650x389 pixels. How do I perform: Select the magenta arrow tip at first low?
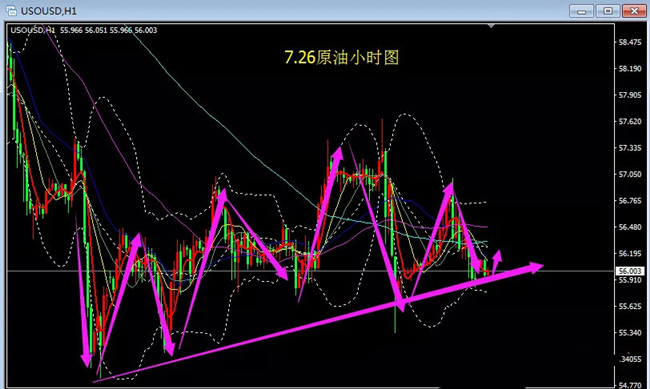click(x=86, y=360)
